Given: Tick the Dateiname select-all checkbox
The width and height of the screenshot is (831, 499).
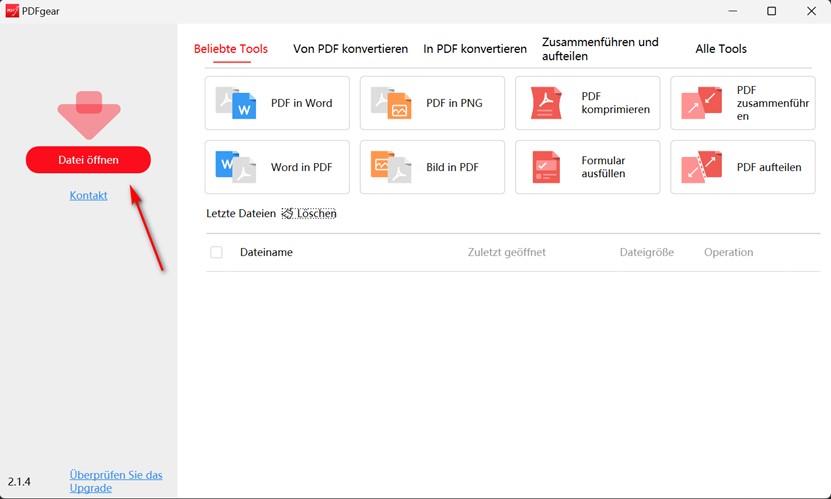Looking at the screenshot, I should (x=216, y=252).
